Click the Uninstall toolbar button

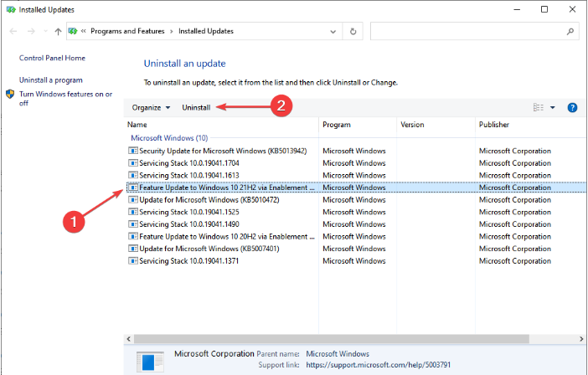196,108
